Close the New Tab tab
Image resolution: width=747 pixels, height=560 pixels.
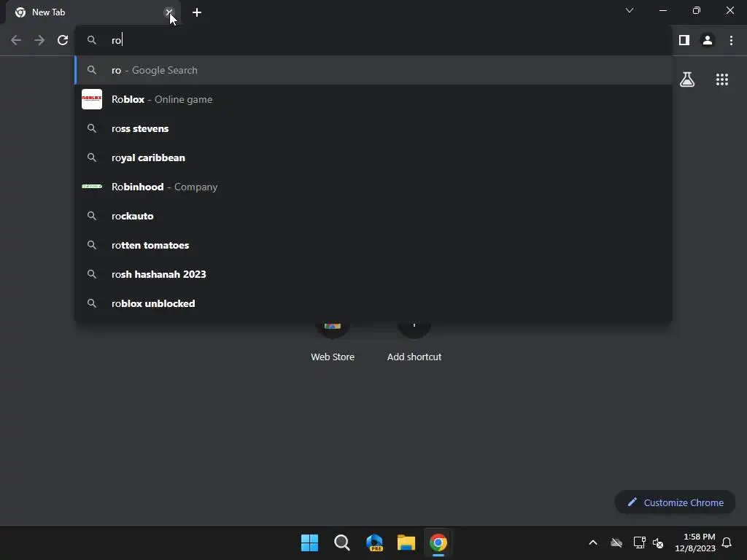tap(169, 12)
